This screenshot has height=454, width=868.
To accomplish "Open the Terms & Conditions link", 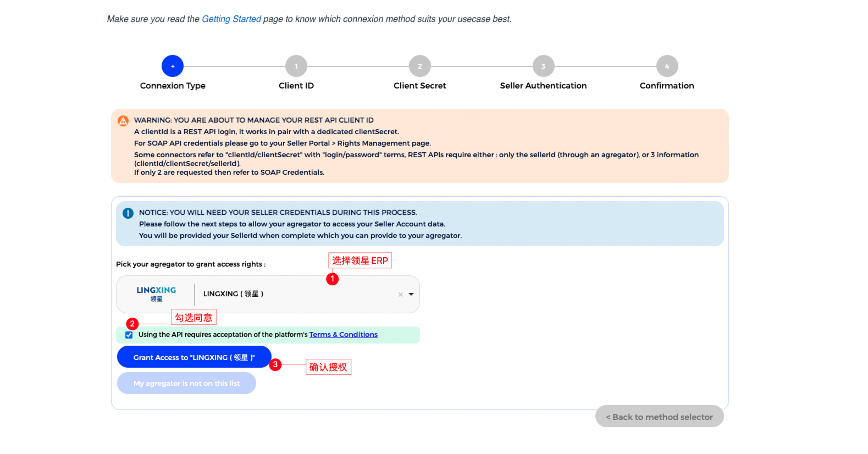I will tap(344, 335).
